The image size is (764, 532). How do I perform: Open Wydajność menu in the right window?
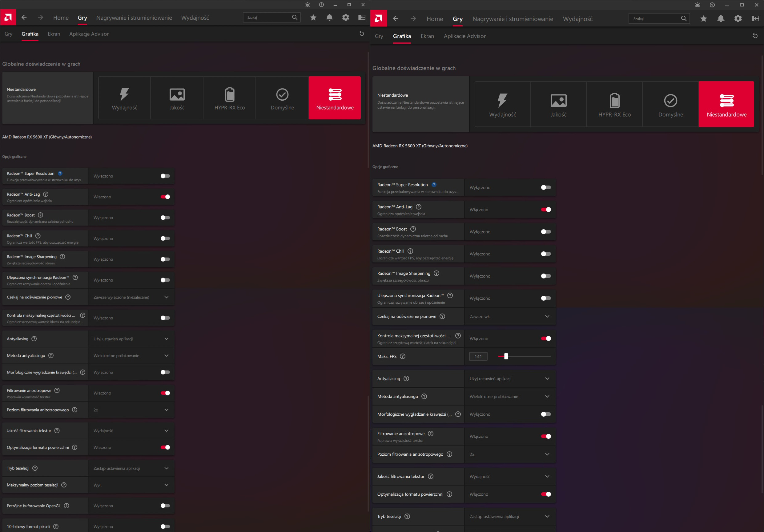(577, 19)
